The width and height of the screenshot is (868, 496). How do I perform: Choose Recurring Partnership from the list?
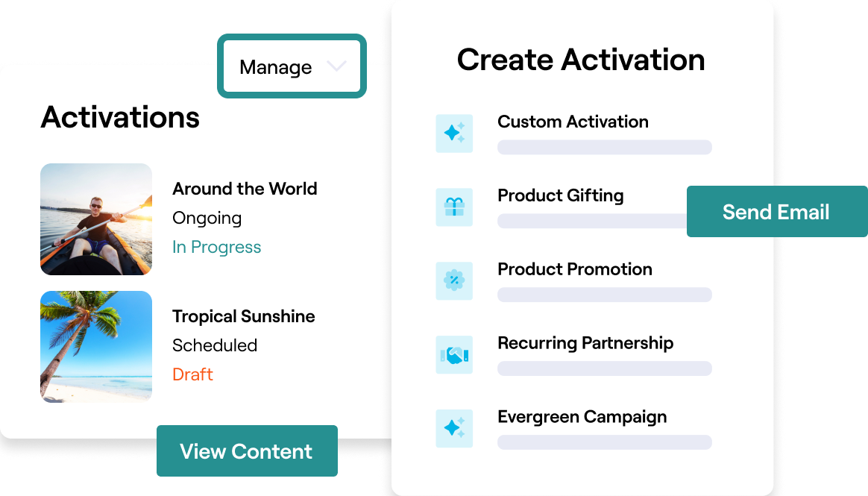click(x=585, y=343)
